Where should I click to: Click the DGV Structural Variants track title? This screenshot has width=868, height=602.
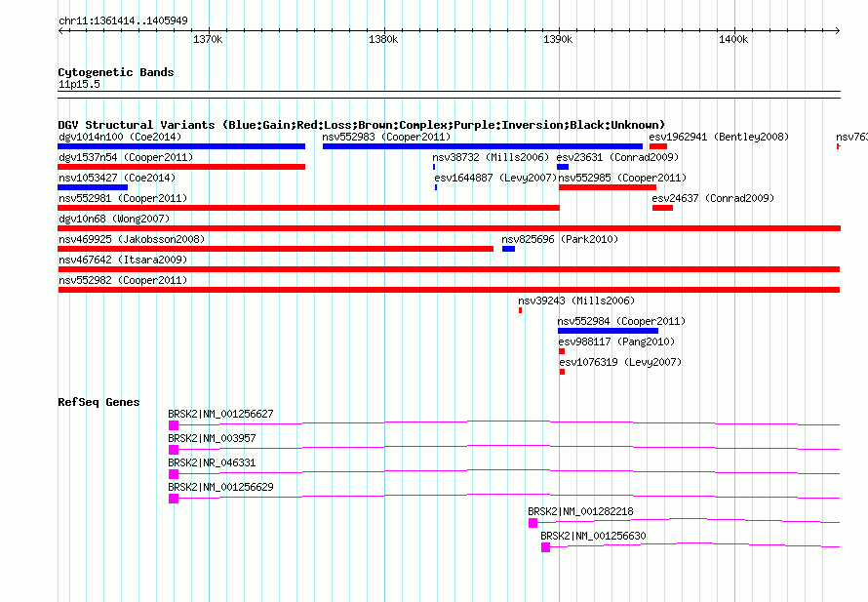(362, 125)
